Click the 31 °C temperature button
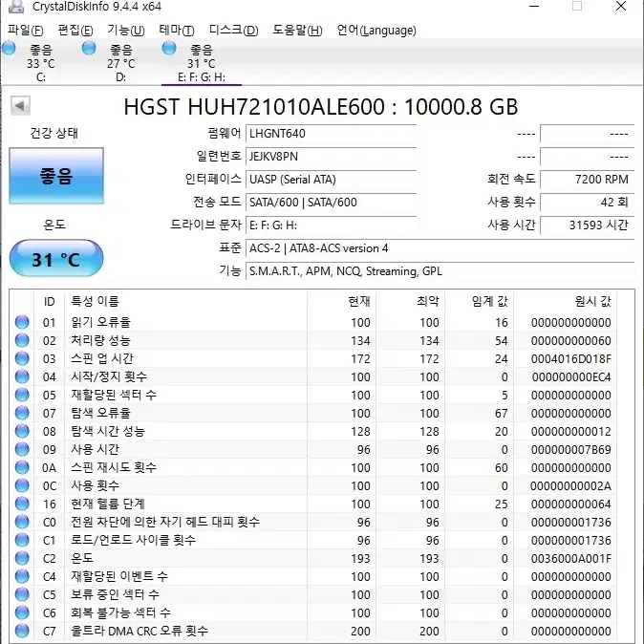 (x=56, y=259)
